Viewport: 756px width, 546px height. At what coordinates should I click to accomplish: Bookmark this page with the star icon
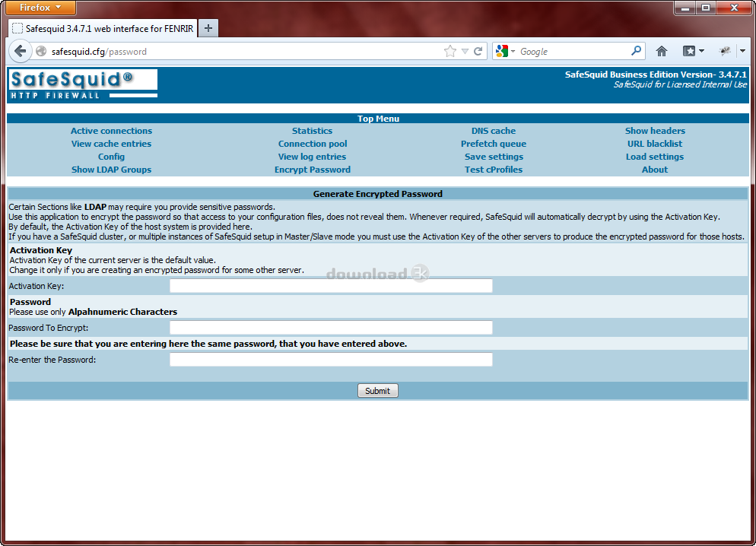[x=449, y=51]
